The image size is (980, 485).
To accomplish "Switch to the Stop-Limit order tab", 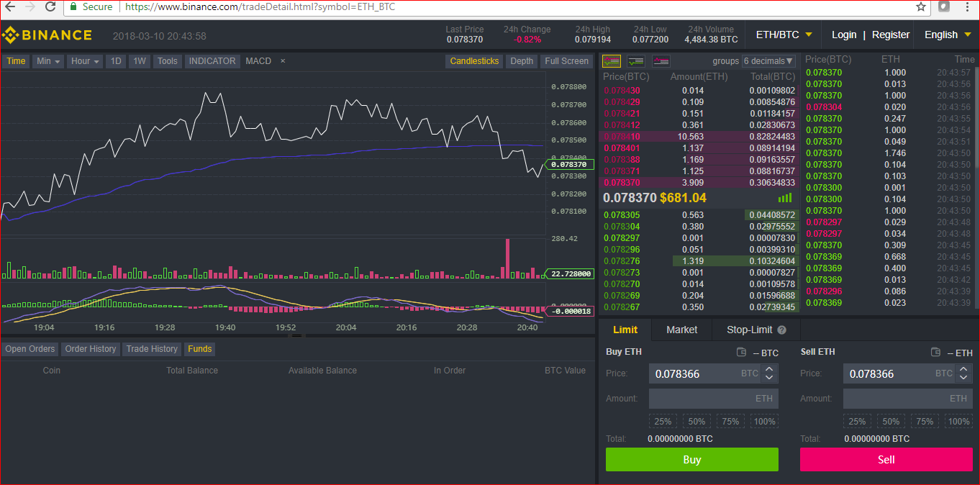I will click(757, 330).
